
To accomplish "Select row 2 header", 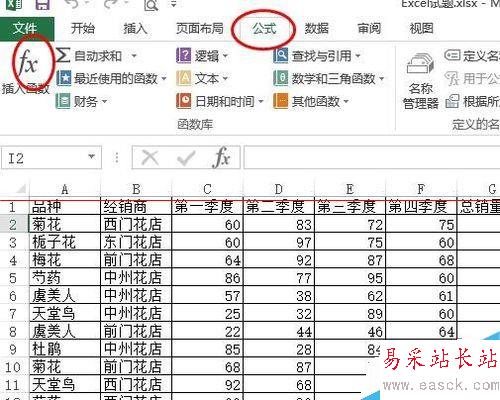I will 13,225.
